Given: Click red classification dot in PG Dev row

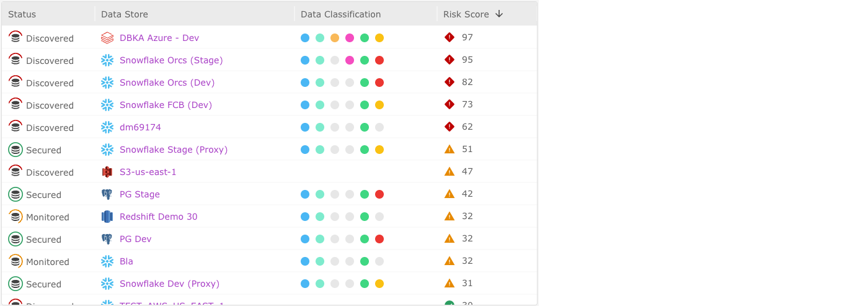Looking at the screenshot, I should pos(379,239).
